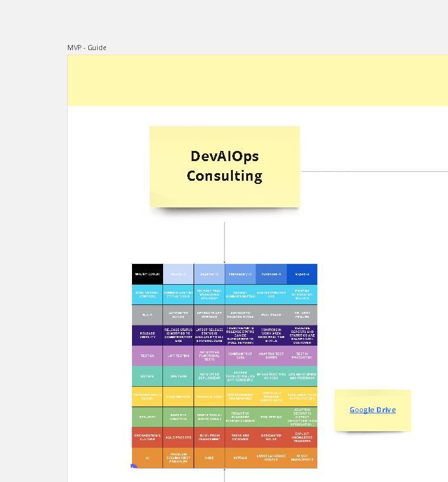Click the black maturity header cell
This screenshot has height=482, width=448.
point(147,274)
